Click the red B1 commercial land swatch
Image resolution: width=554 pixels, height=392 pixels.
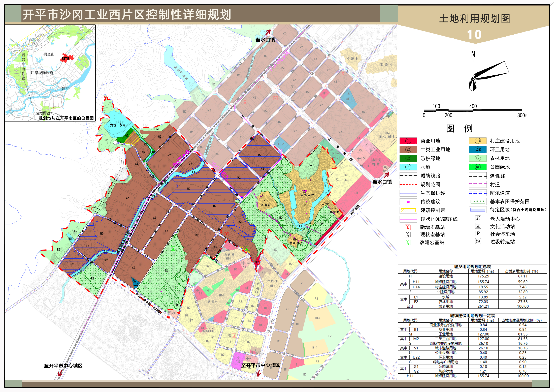408,141
